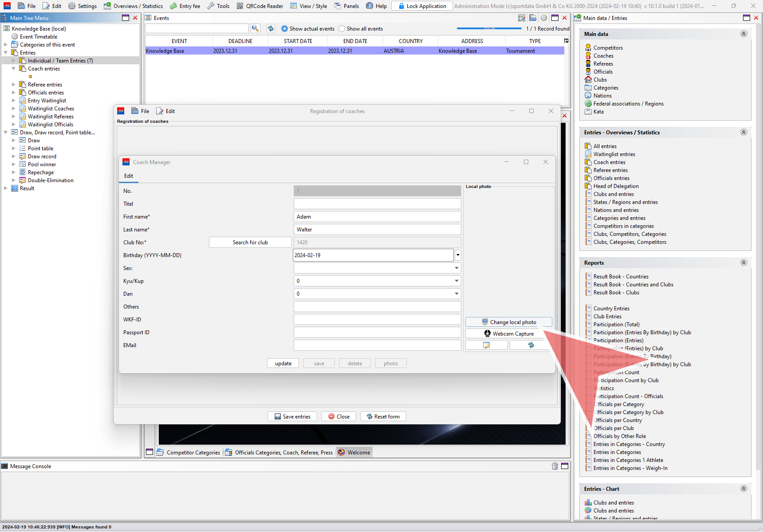This screenshot has width=763, height=532.
Task: Select the Show all events radio button
Action: (342, 29)
